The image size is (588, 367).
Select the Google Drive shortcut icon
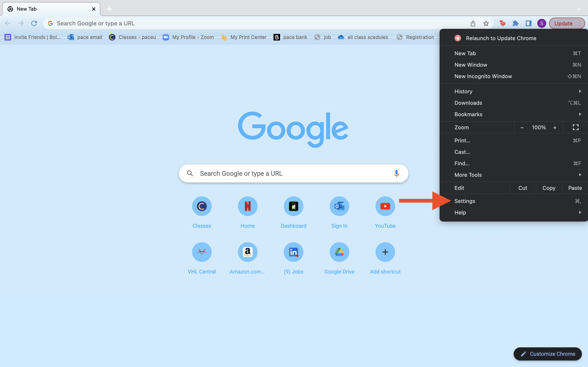click(339, 252)
